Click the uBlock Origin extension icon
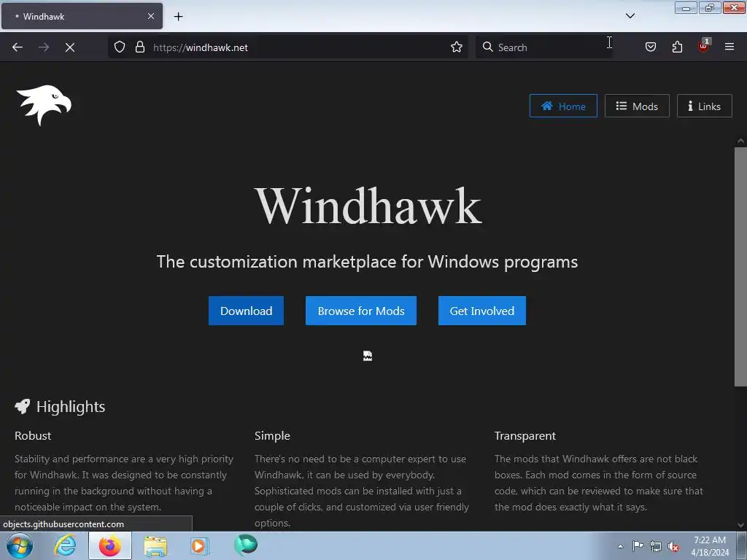This screenshot has width=747, height=560. coord(704,46)
